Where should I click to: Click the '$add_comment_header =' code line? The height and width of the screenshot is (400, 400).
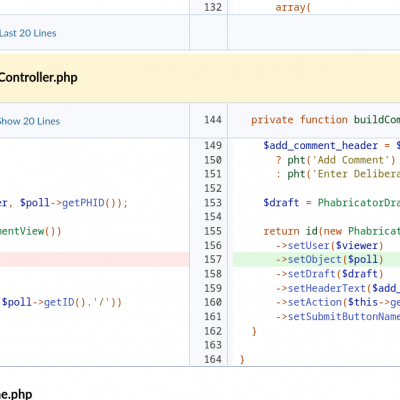[x=332, y=145]
